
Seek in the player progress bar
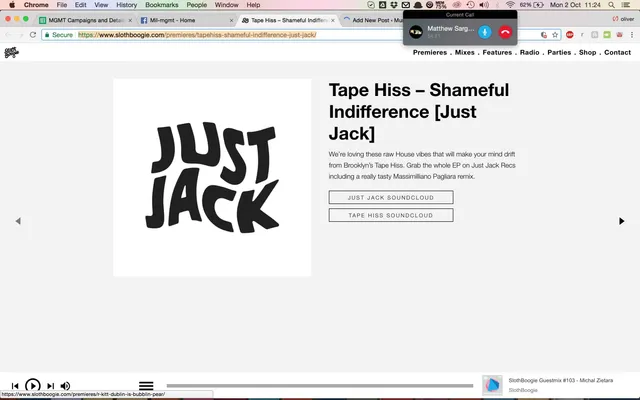click(x=320, y=385)
